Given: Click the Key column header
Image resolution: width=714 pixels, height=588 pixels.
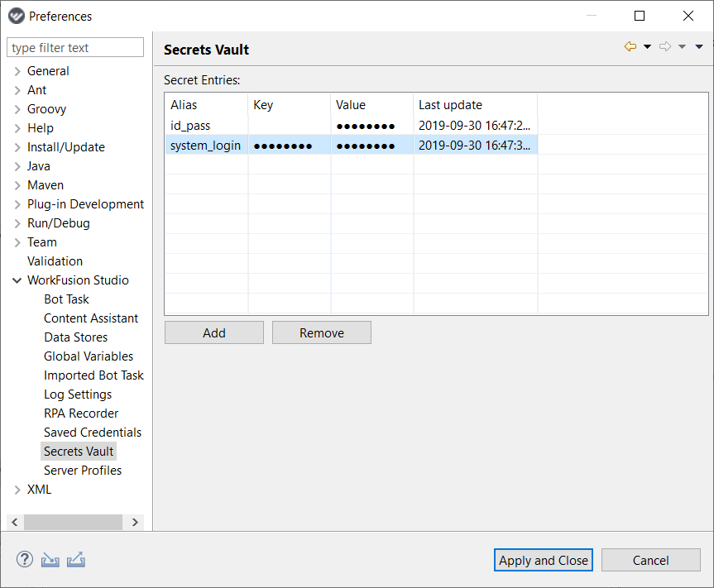Looking at the screenshot, I should click(x=289, y=105).
